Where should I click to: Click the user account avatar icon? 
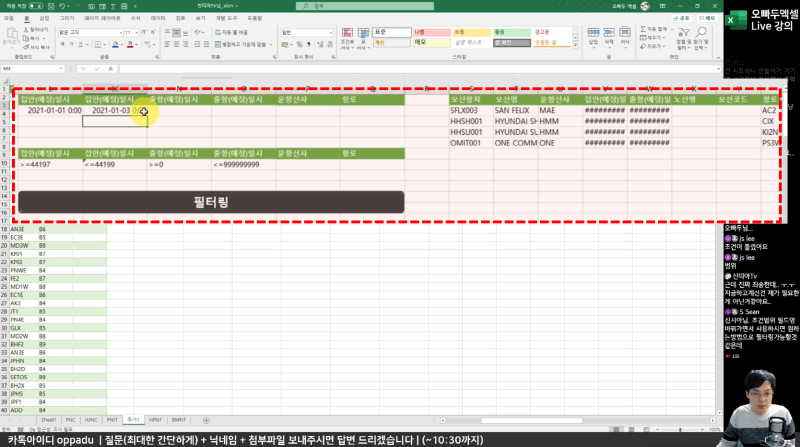click(645, 6)
